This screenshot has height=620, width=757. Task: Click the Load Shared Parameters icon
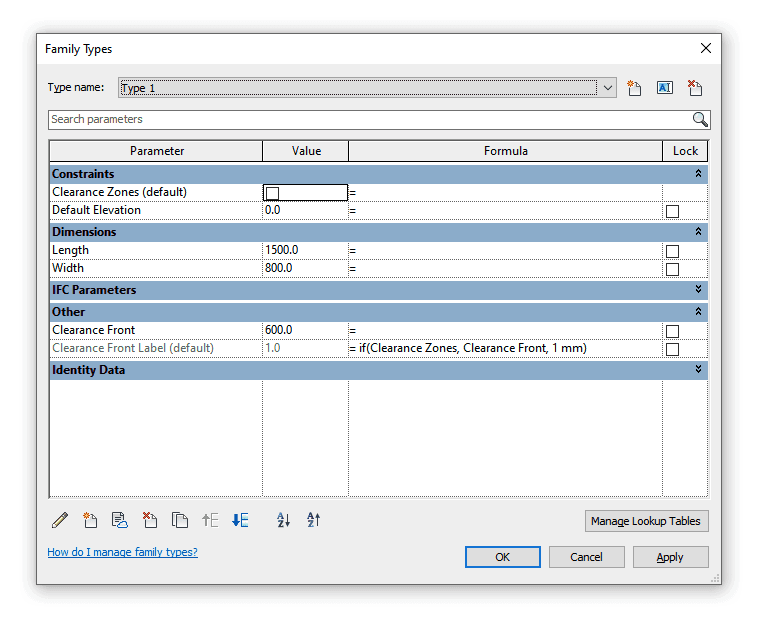[120, 520]
